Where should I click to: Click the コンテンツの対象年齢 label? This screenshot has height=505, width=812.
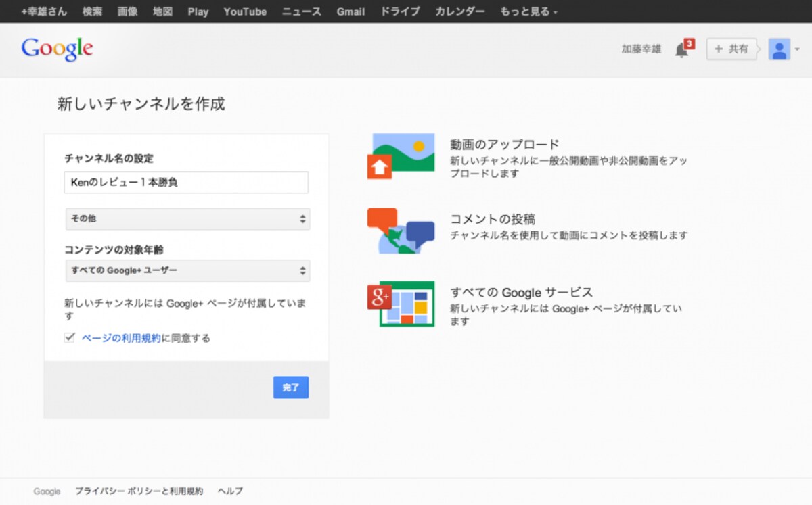point(114,250)
